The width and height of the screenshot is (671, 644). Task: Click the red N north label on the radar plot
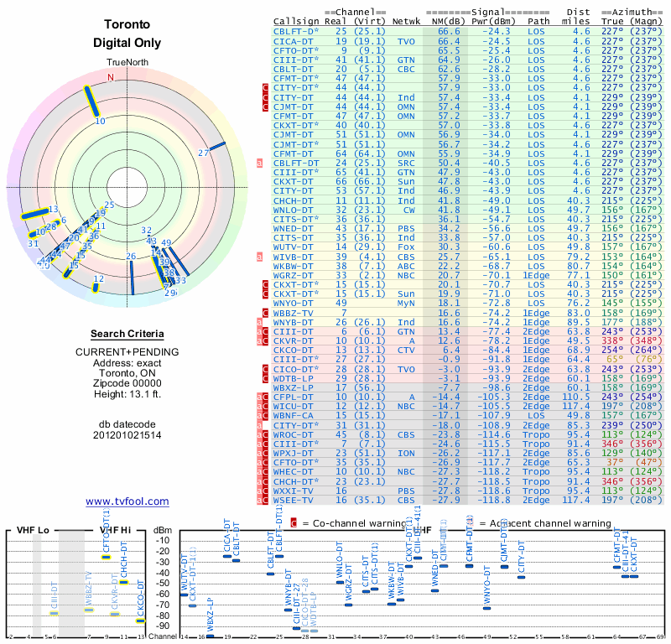pos(111,77)
